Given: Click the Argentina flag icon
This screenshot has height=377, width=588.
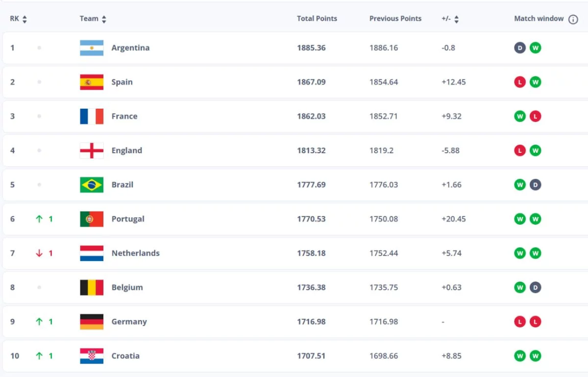Looking at the screenshot, I should (x=92, y=48).
